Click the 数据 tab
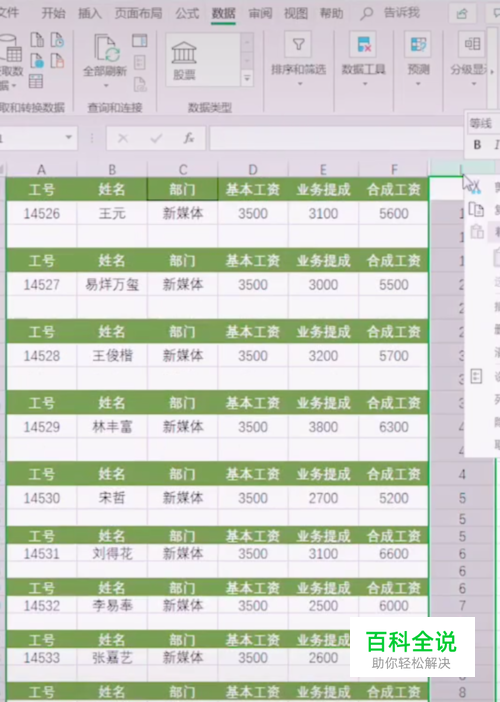The width and height of the screenshot is (500, 702). coord(223,13)
